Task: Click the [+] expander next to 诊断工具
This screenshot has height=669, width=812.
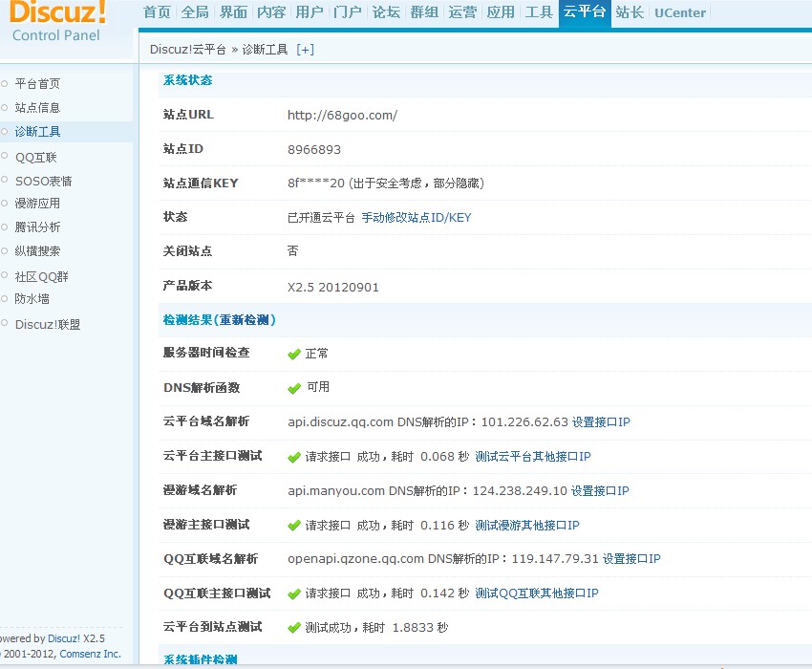Action: tap(305, 50)
